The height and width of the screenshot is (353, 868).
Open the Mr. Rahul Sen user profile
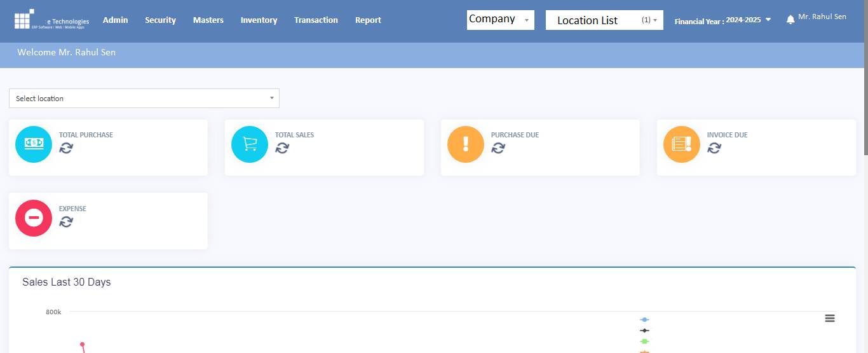(x=822, y=17)
